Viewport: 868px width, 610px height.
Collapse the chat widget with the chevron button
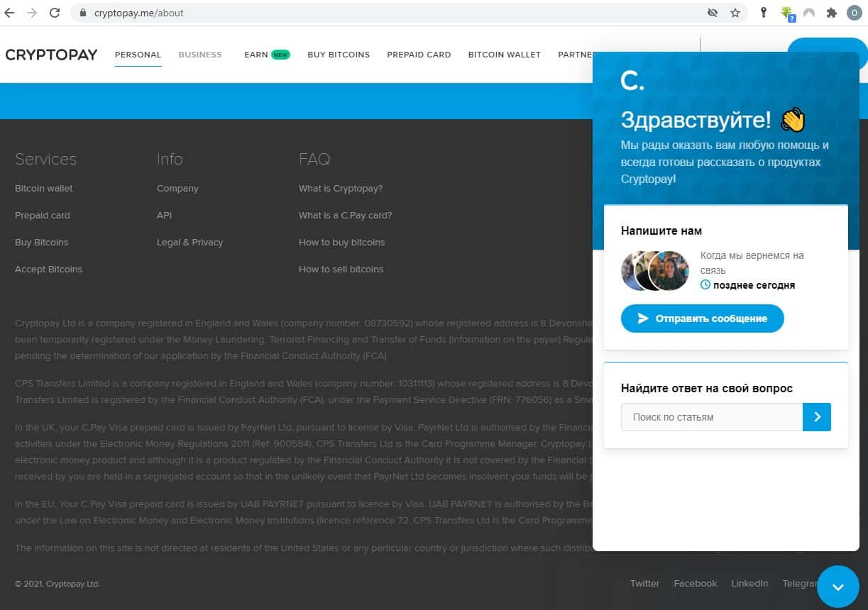click(838, 587)
